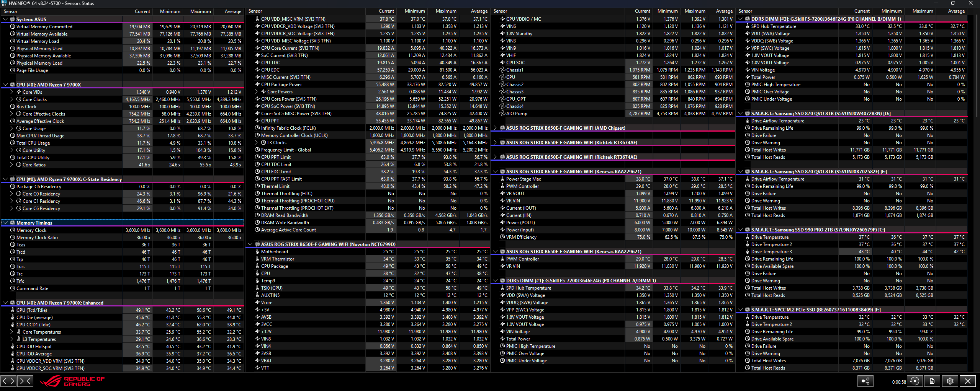Click the fan icon beside Chassis1
This screenshot has height=391, width=980.
pos(502,70)
